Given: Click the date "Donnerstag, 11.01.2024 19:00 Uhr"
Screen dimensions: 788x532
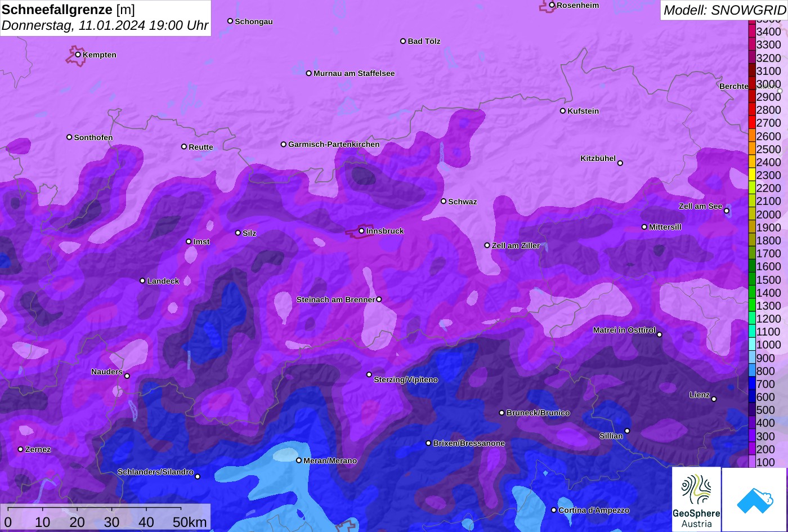Looking at the screenshot, I should [105, 25].
